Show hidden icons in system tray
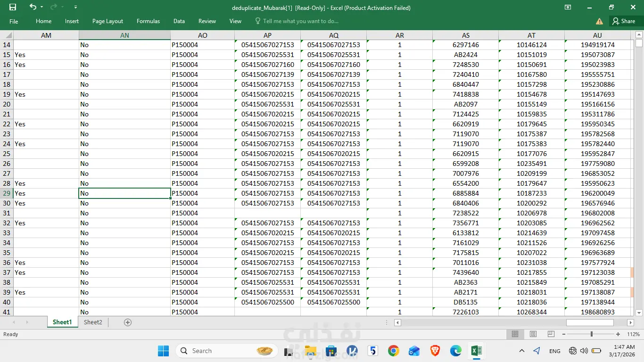644x362 pixels. tap(521, 351)
